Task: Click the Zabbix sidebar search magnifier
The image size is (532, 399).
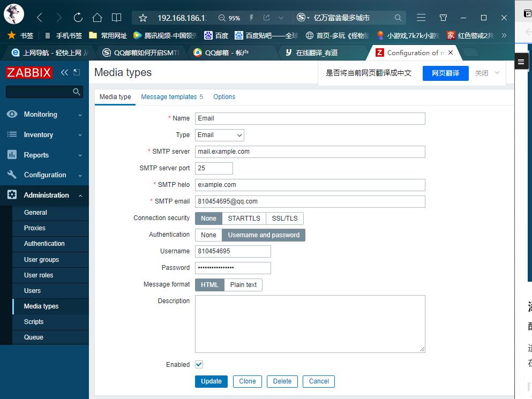Action: (x=77, y=92)
